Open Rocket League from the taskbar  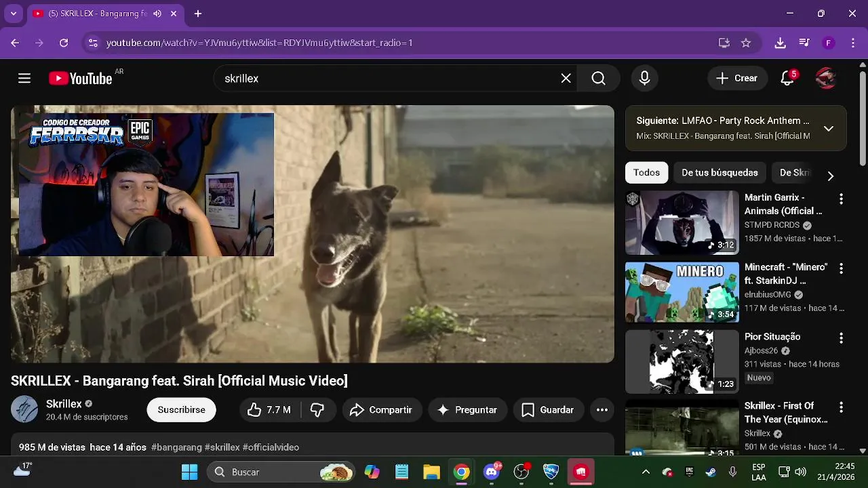click(x=551, y=472)
